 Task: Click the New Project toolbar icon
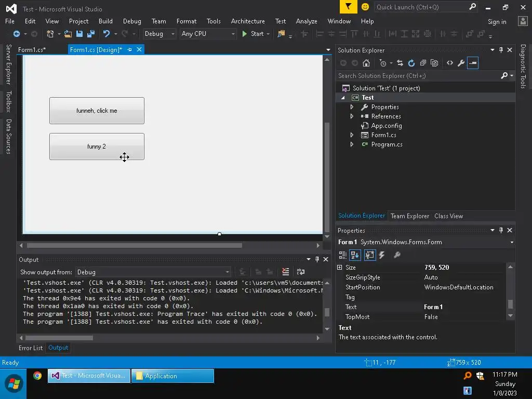click(50, 34)
